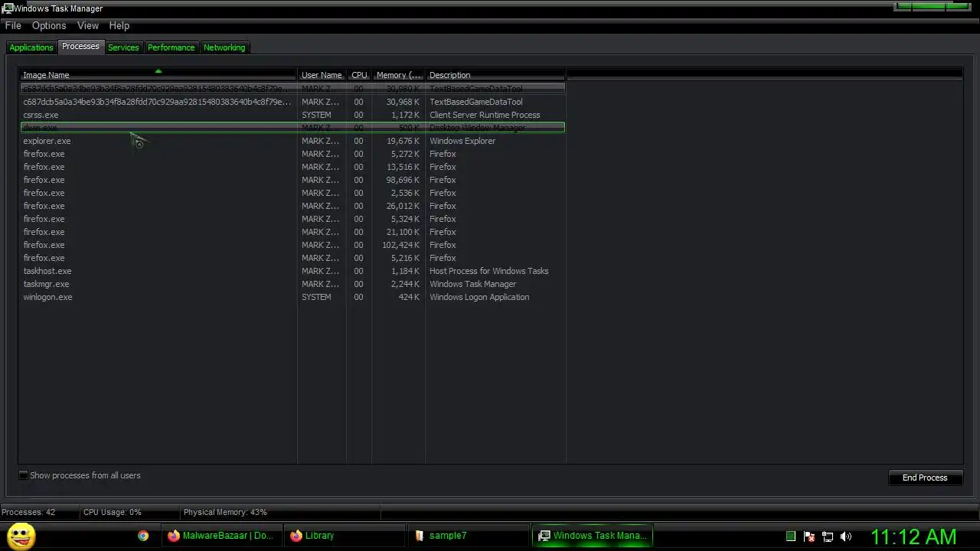Click the Windows Logon Application description
Screen dimensions: 980x551
479,297
